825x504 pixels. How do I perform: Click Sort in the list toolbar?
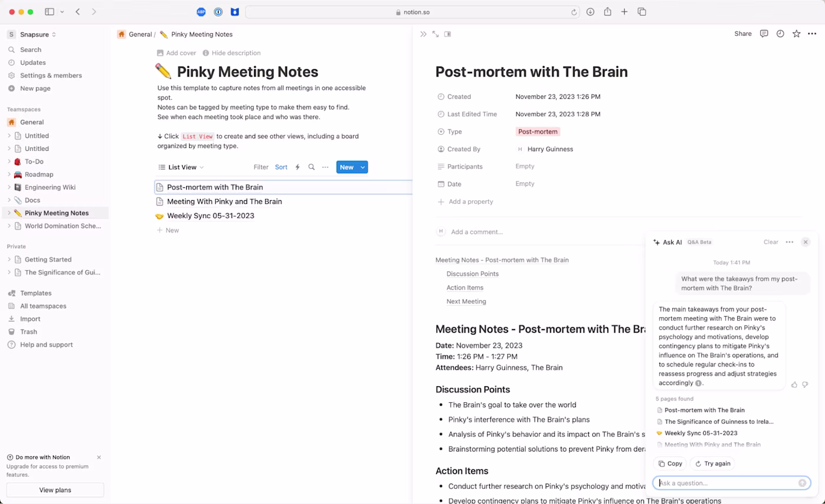click(281, 167)
